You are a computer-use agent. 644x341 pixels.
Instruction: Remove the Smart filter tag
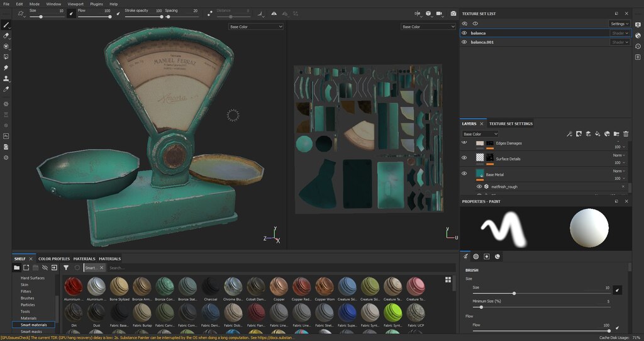[101, 267]
